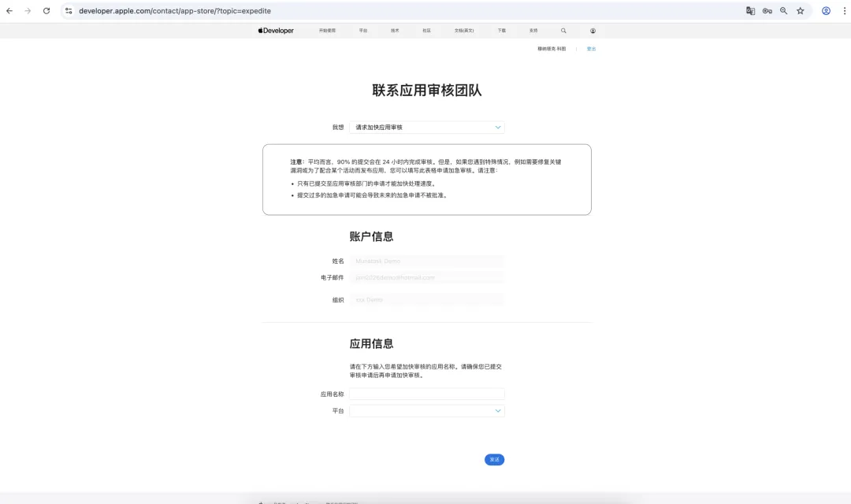This screenshot has height=504, width=851.
Task: Open the 请求加快应用审核 topic dropdown
Action: 427,128
